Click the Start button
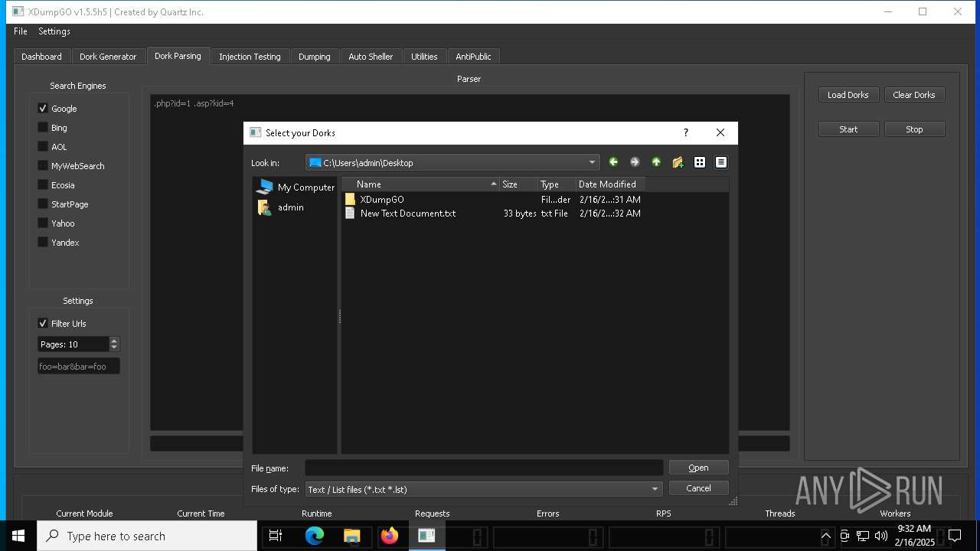Screen dimensions: 980x551 [x=848, y=129]
